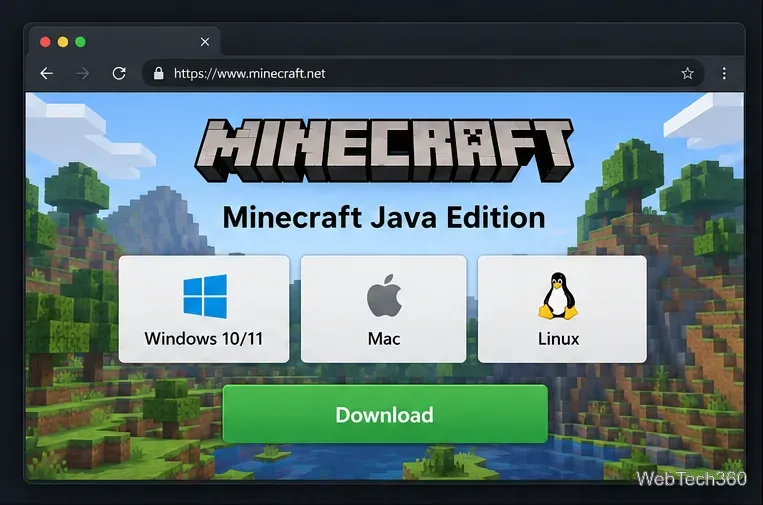Select the Linux platform card
Screen dimensions: 763x505
(x=562, y=309)
